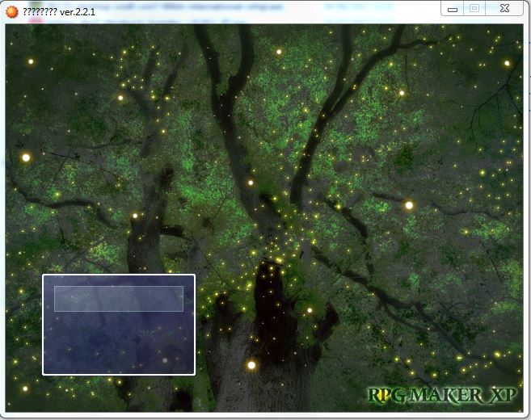Minimize the game window

click(x=453, y=8)
